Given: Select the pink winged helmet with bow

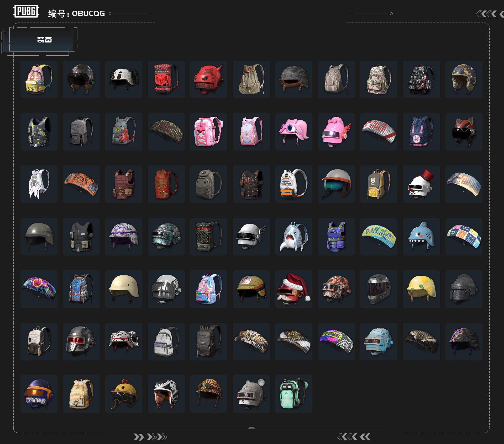Looking at the screenshot, I should (x=337, y=132).
